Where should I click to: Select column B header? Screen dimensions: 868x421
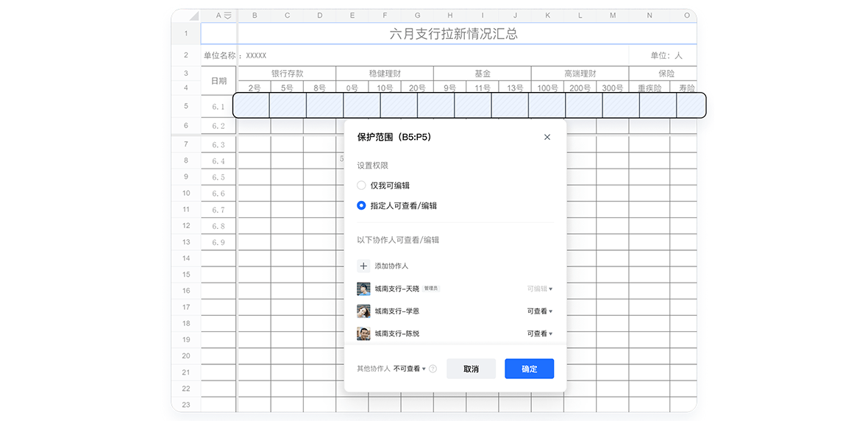click(255, 15)
